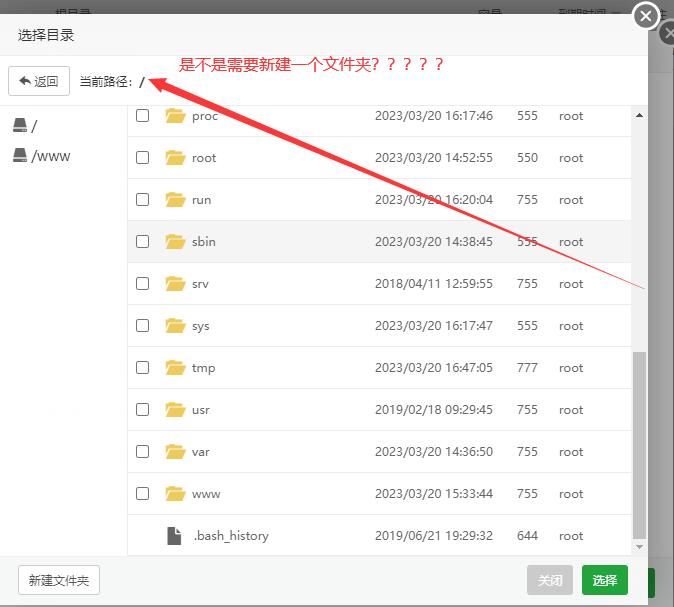Open the folder named srv
The height and width of the screenshot is (607, 674).
click(200, 284)
